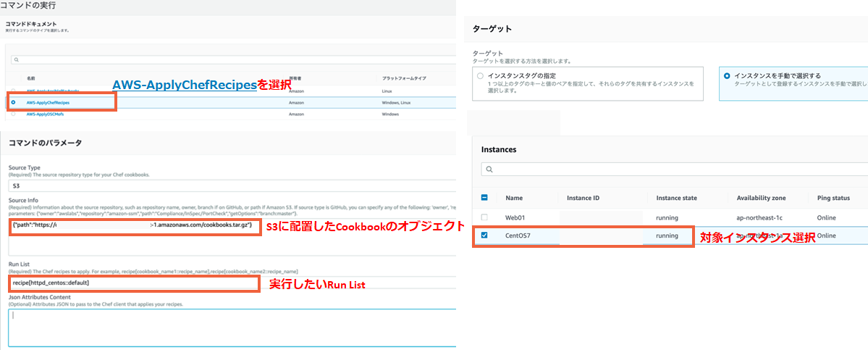Viewport: 868px width, 350px height.
Task: Click the 'Windows, Linux' platform cell
Action: (397, 102)
